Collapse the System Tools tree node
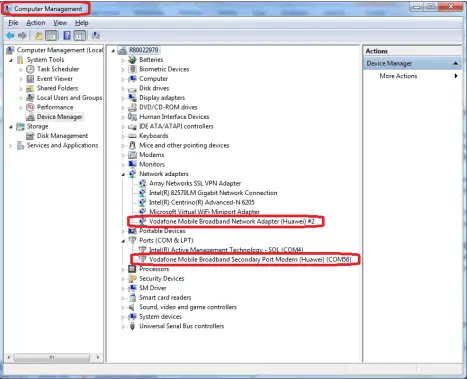Viewport: 467px width, 379px height. (x=11, y=60)
